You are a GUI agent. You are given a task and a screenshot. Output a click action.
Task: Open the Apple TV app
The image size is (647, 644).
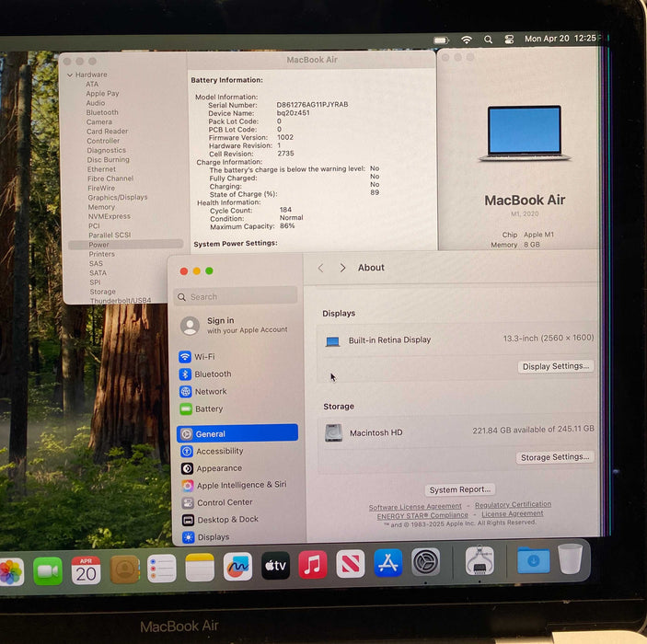(275, 565)
